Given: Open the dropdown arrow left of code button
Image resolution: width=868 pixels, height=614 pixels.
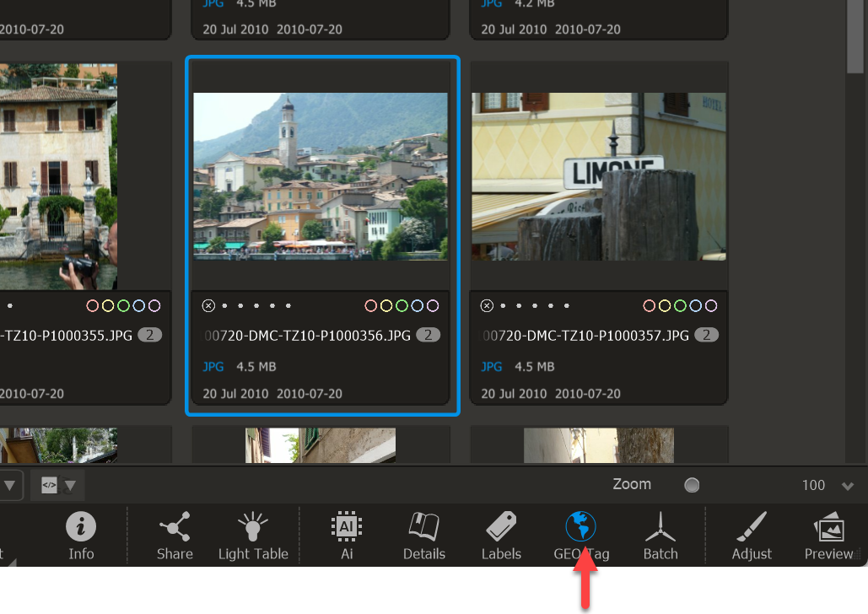Looking at the screenshot, I should click(x=9, y=486).
